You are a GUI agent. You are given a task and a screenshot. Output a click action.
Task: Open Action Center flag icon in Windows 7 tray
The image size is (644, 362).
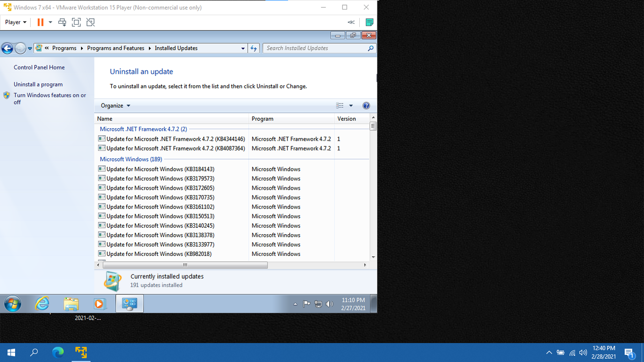tap(306, 304)
